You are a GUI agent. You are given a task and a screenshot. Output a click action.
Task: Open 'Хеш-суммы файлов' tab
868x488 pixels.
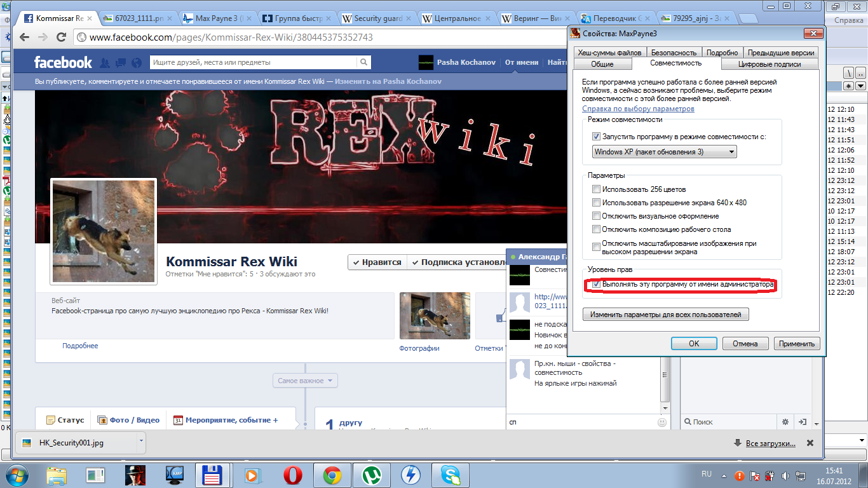[610, 53]
